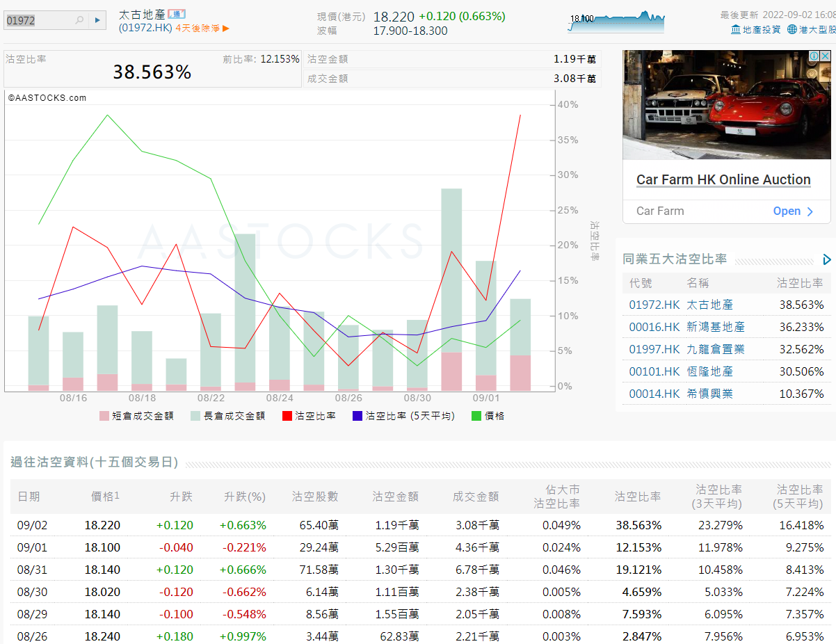The width and height of the screenshot is (836, 644).
Task: Click the 沽空股數 column header
Action: [x=315, y=497]
